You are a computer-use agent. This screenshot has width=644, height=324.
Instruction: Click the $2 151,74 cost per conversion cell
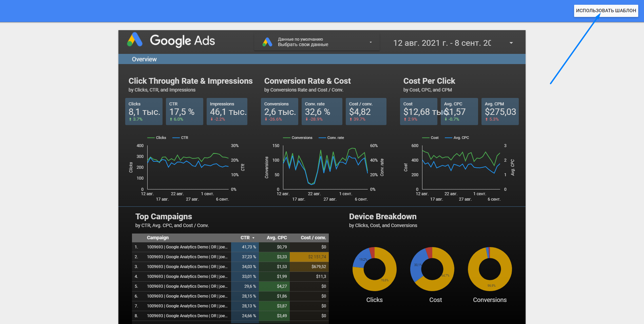tap(309, 257)
